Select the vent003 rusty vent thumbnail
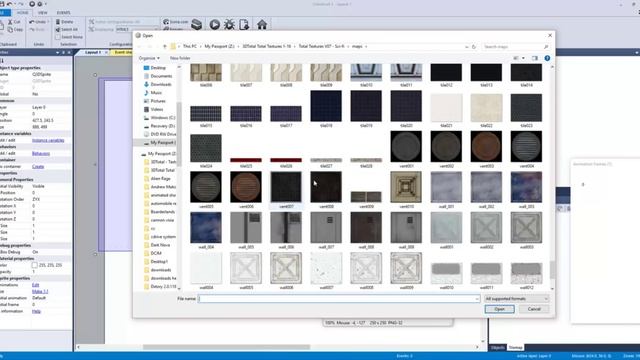Viewport: 640px width, 360px height. coord(486,147)
